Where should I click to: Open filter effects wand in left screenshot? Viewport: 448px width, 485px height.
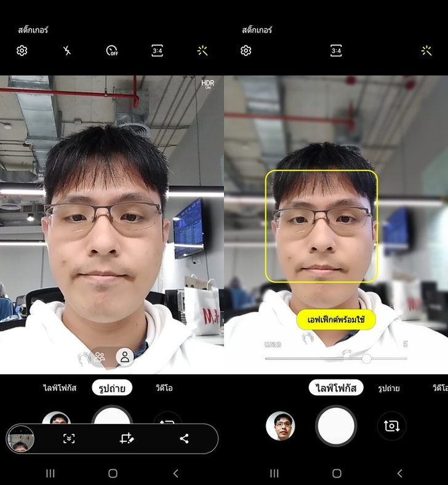[202, 50]
